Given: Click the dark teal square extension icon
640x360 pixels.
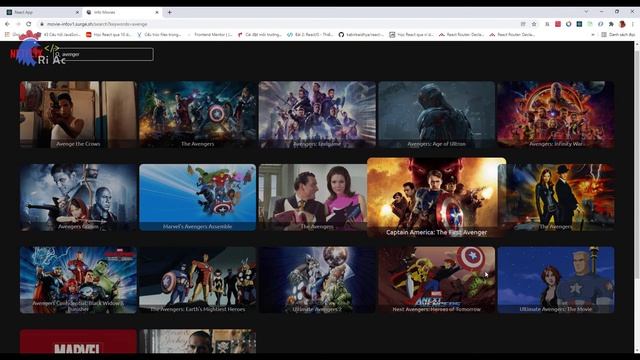Looking at the screenshot, I should point(579,24).
